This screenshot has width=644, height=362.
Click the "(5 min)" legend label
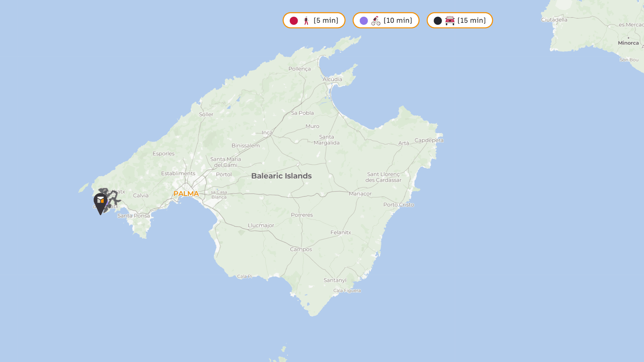[326, 20]
